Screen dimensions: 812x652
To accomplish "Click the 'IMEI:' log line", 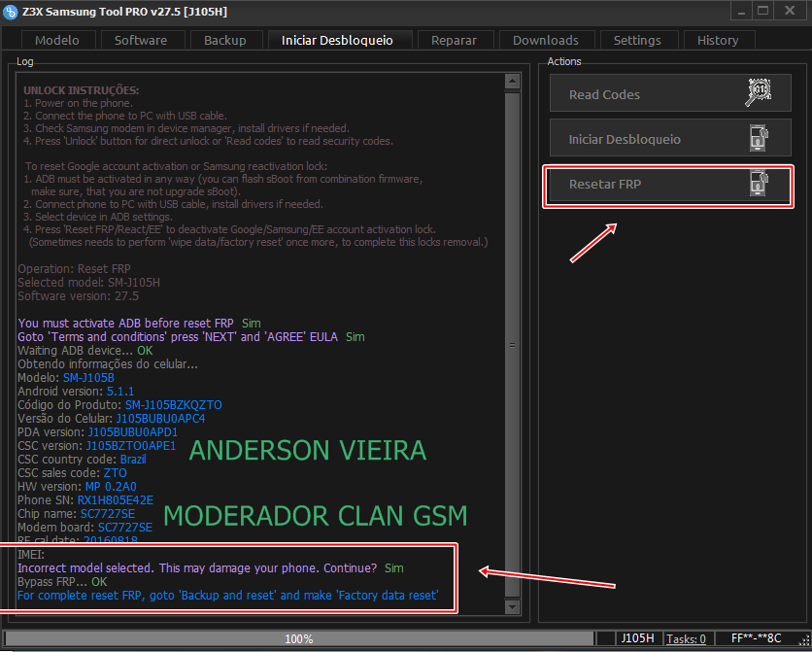I will point(31,555).
